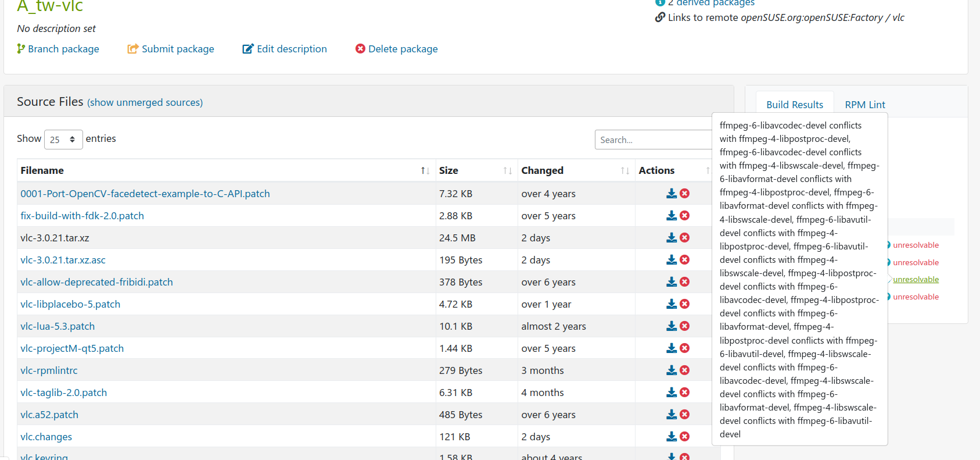
Task: Download the vlc-3.0.21.tar.xz file
Action: tap(671, 238)
